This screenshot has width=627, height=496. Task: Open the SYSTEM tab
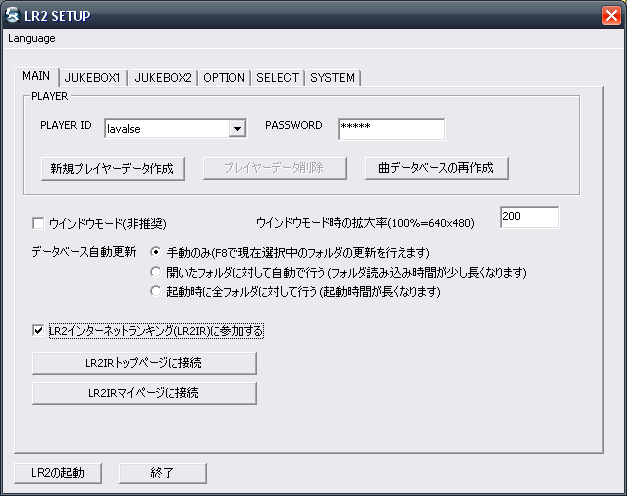click(332, 78)
